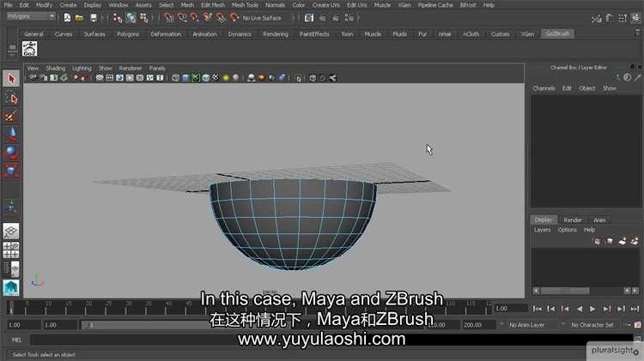The image size is (644, 361).
Task: Select the Anim layer tab
Action: pyautogui.click(x=599, y=220)
